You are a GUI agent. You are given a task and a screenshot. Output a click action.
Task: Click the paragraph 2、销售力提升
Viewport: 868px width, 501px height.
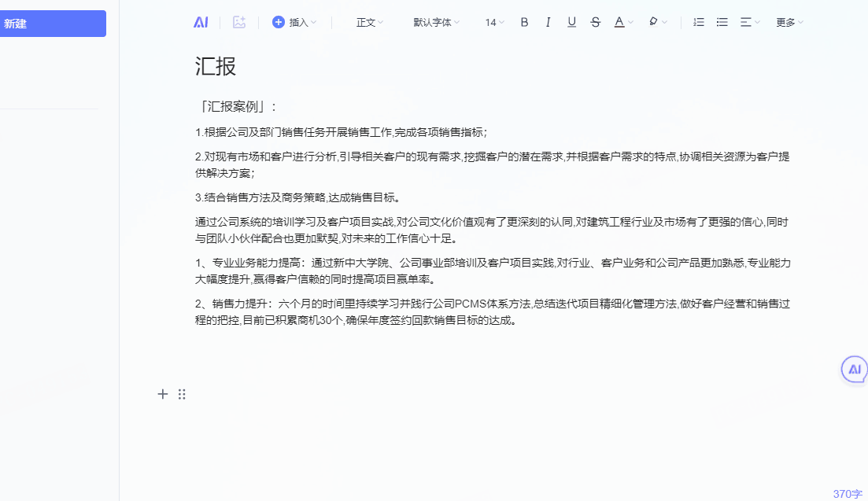492,312
